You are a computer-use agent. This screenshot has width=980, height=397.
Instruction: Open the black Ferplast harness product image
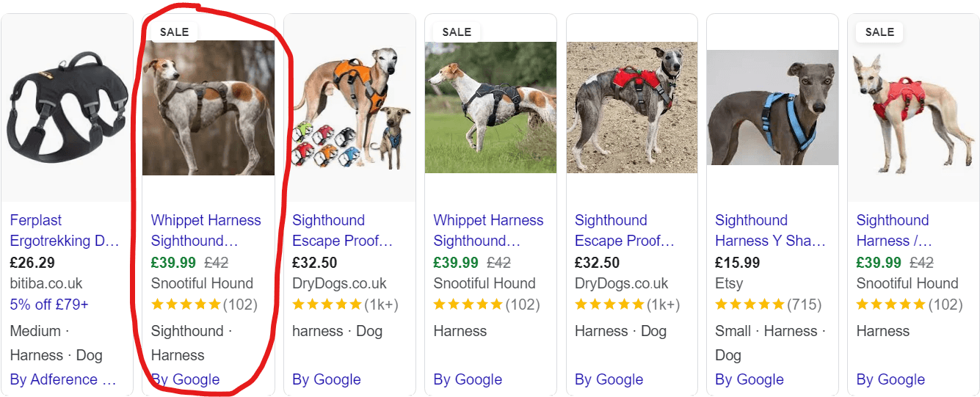(x=67, y=107)
